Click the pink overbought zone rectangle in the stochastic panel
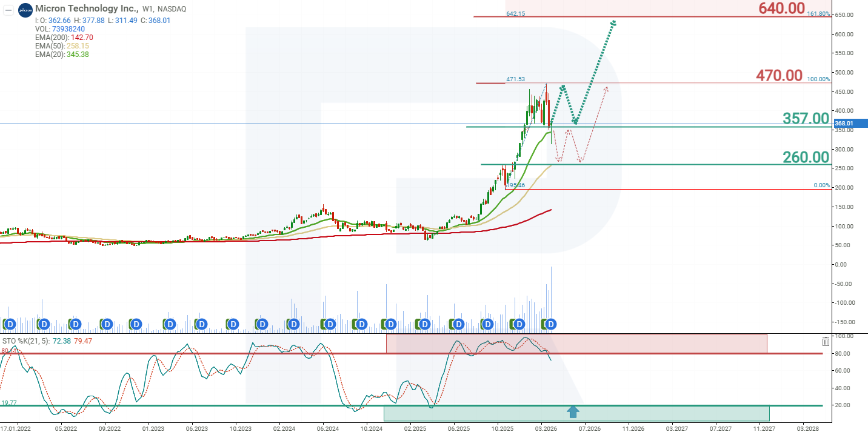 (x=576, y=343)
